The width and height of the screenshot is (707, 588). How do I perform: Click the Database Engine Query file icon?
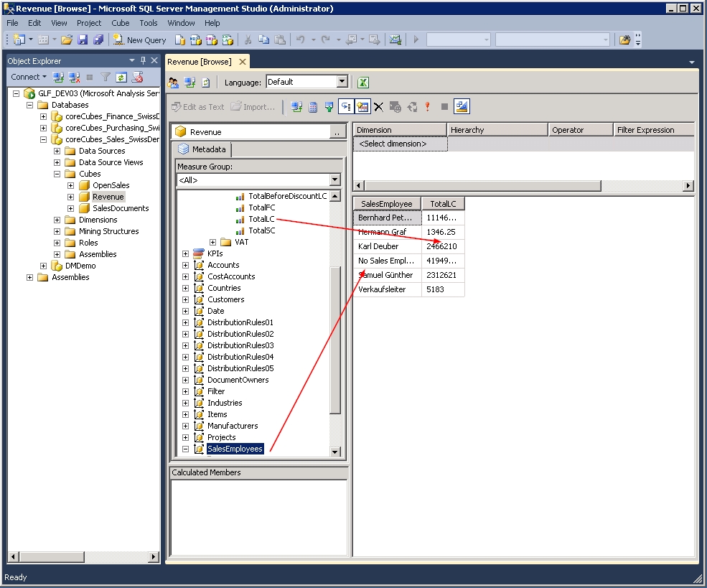pos(180,39)
